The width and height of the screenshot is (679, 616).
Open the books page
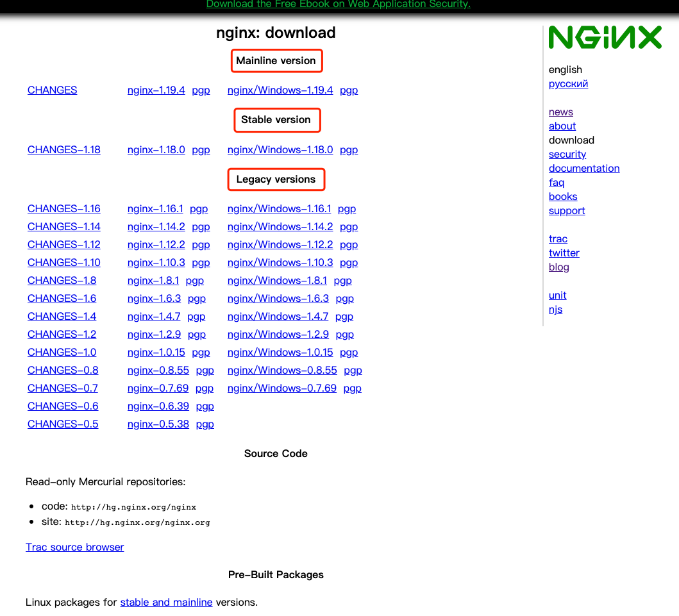(x=563, y=197)
